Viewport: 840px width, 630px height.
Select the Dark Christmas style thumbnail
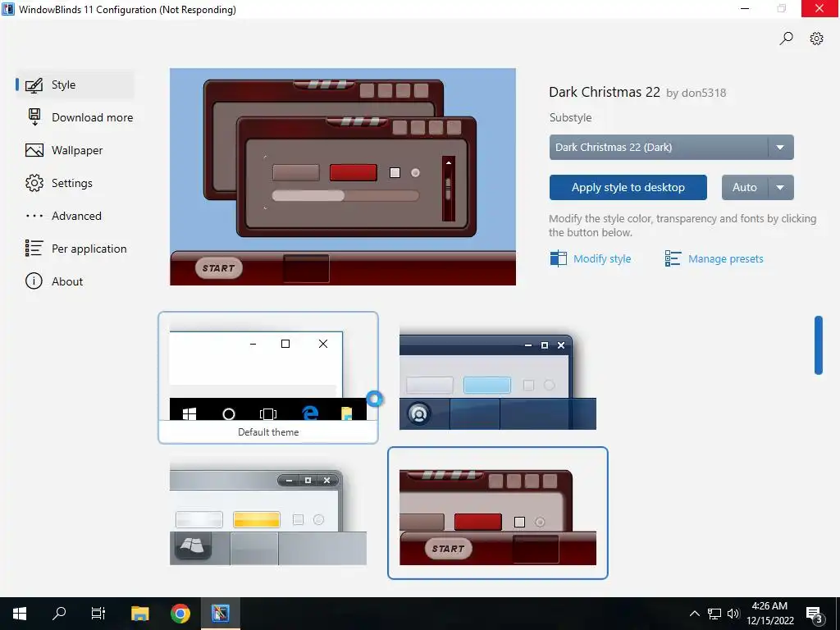coord(498,514)
